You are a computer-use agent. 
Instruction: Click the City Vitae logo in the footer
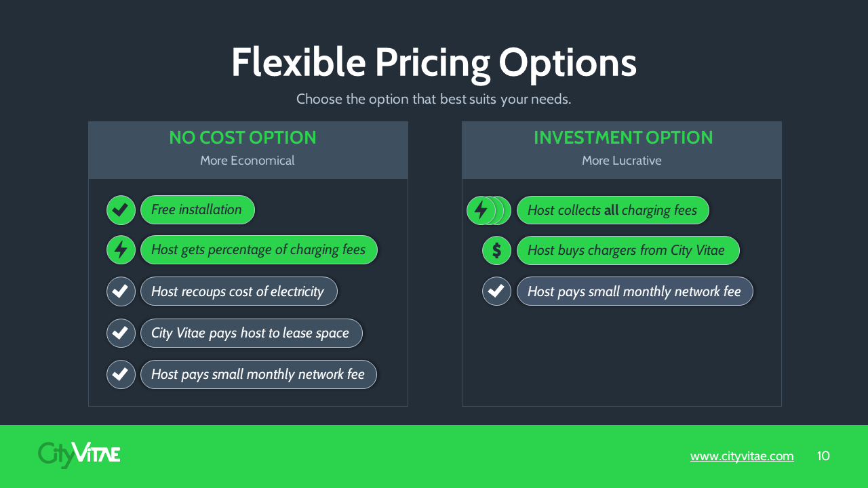coord(79,455)
